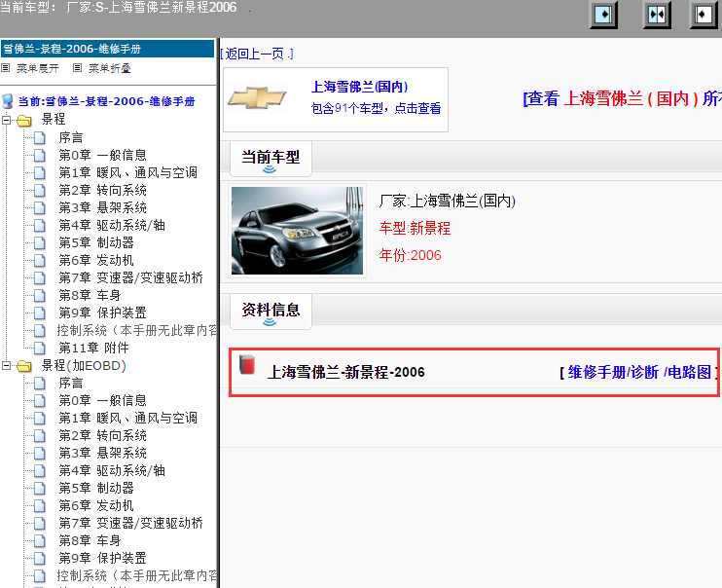Viewport: 722px width, 588px height.
Task: Select the 当前车型 tab
Action: click(x=271, y=159)
